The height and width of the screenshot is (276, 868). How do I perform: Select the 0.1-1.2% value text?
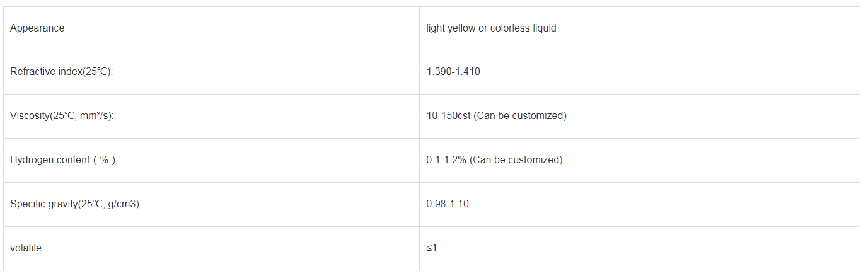point(447,160)
